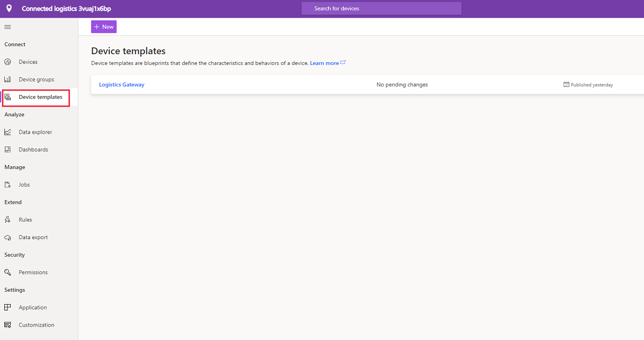Screen dimensions: 644x340
Task: Click the No pending changes status
Action: [x=402, y=84]
